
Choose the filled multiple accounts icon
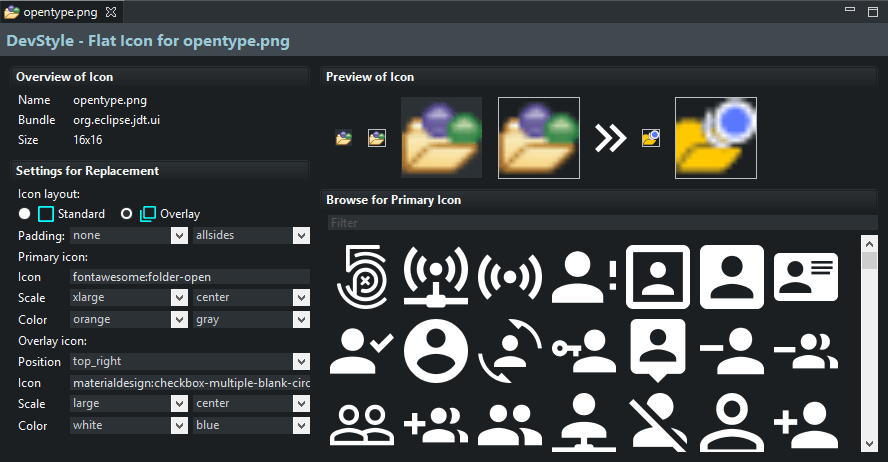click(510, 425)
